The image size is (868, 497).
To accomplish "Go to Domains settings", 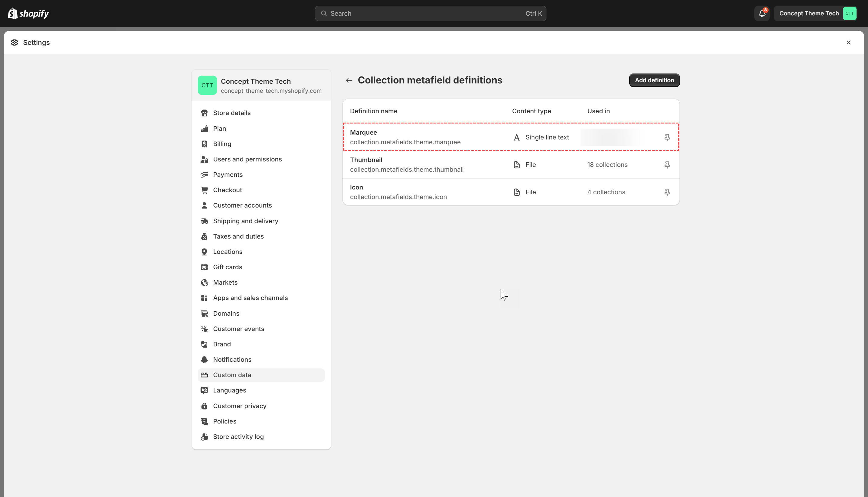I will tap(261, 313).
